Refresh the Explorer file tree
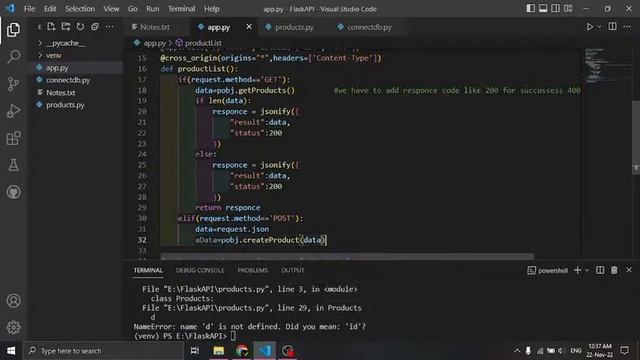Viewport: 640px width, 360px height. click(80, 27)
